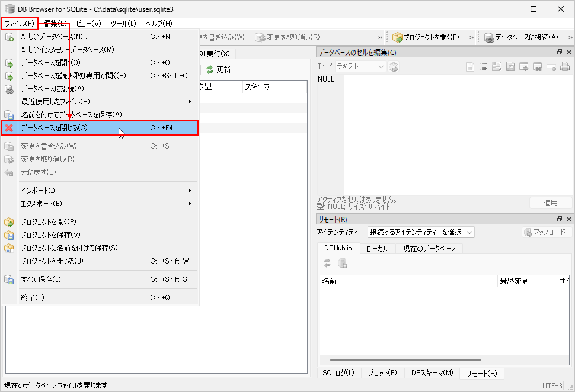Click the window-with-chain link icon in cell editor toolbar
Screen dimensions: 575x392
click(538, 67)
